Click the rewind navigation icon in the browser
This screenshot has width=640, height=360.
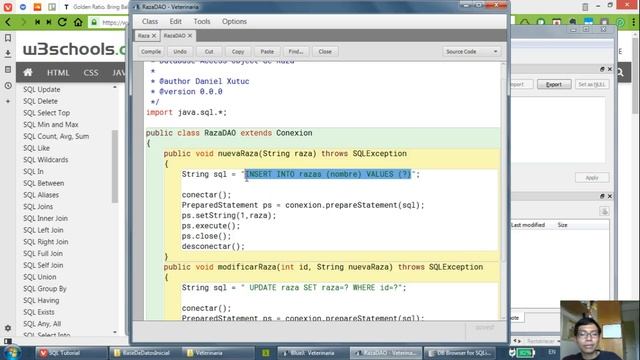[x=38, y=22]
